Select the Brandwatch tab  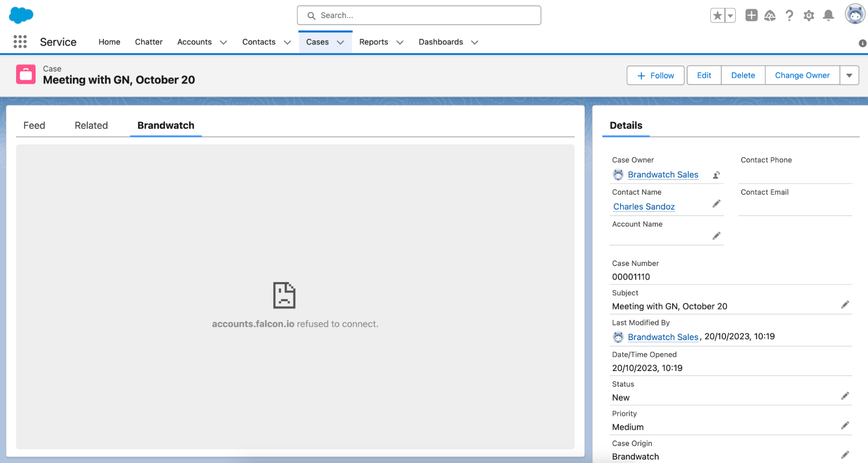(x=166, y=125)
